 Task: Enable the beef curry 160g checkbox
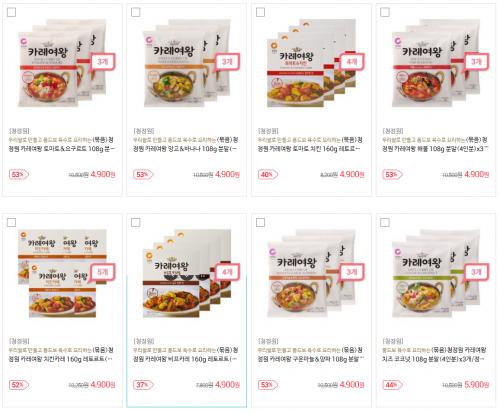136,222
